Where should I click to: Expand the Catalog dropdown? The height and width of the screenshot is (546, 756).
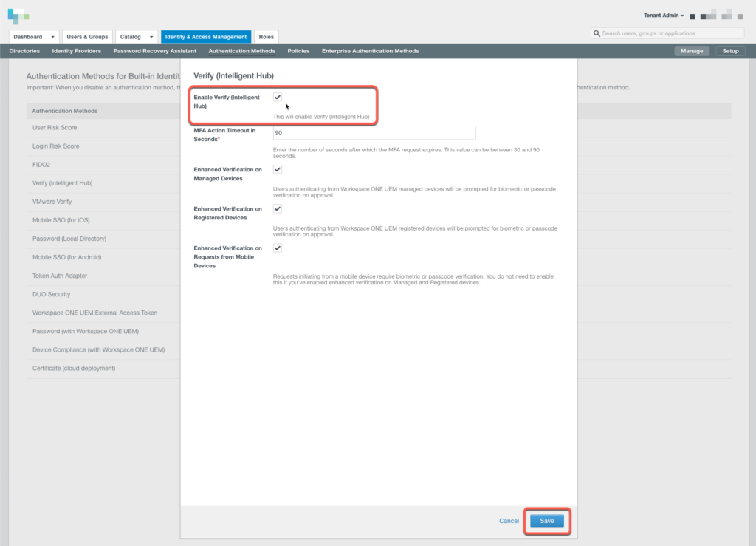click(137, 36)
